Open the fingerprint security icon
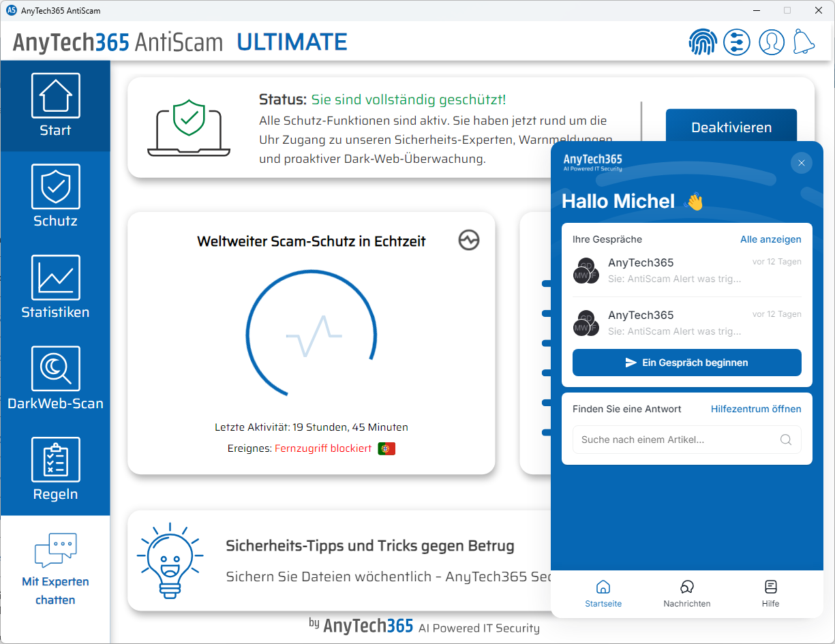Viewport: 835px width, 644px height. point(703,42)
